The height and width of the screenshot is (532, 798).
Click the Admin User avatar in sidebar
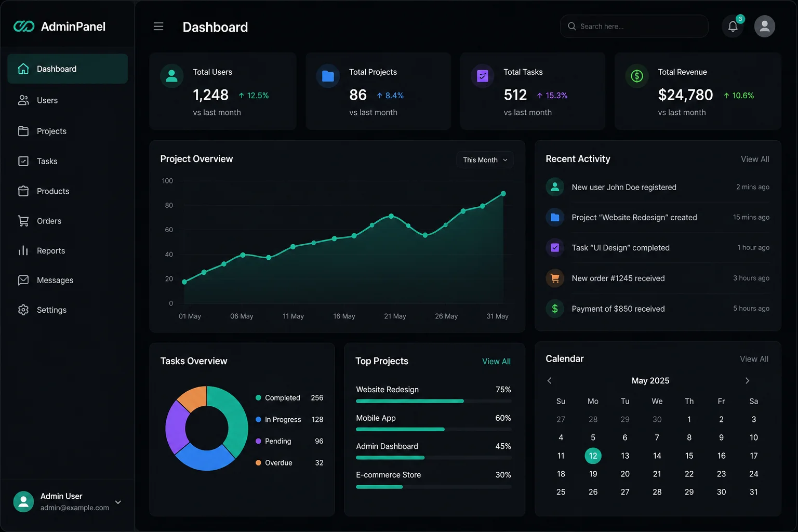click(x=23, y=502)
